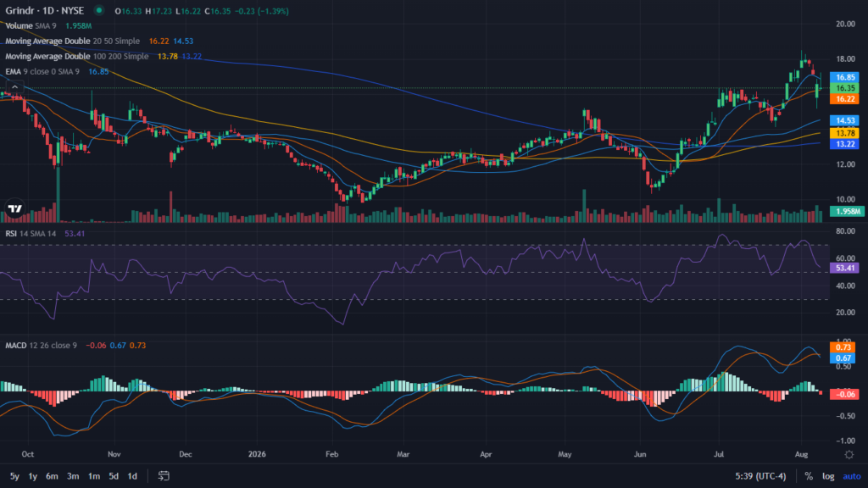This screenshot has width=868, height=488.
Task: Click the 14.53 blue price label
Action: click(x=845, y=120)
